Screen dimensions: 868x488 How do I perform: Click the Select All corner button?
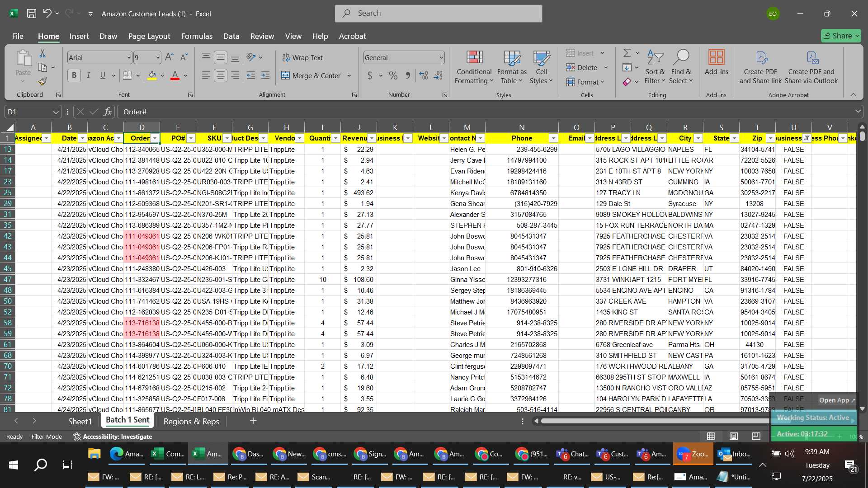tap(8, 127)
